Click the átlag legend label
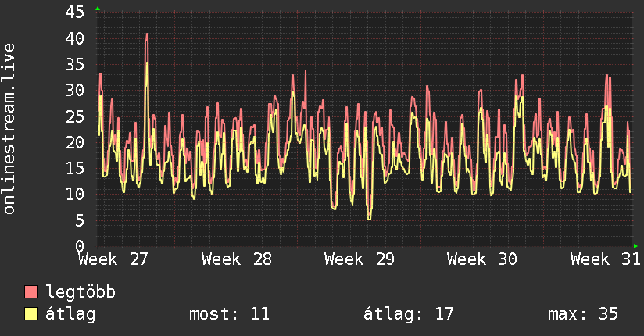 [70, 314]
